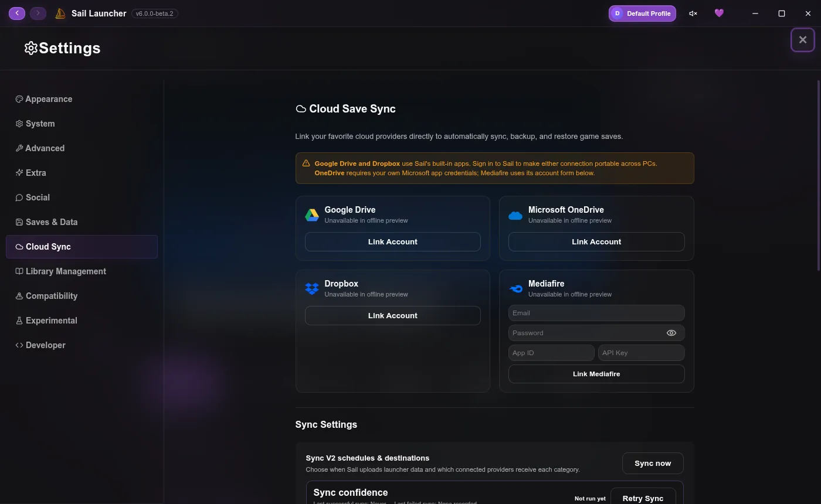This screenshot has height=504, width=821.
Task: Click the Dropbox logo icon
Action: coord(312,289)
